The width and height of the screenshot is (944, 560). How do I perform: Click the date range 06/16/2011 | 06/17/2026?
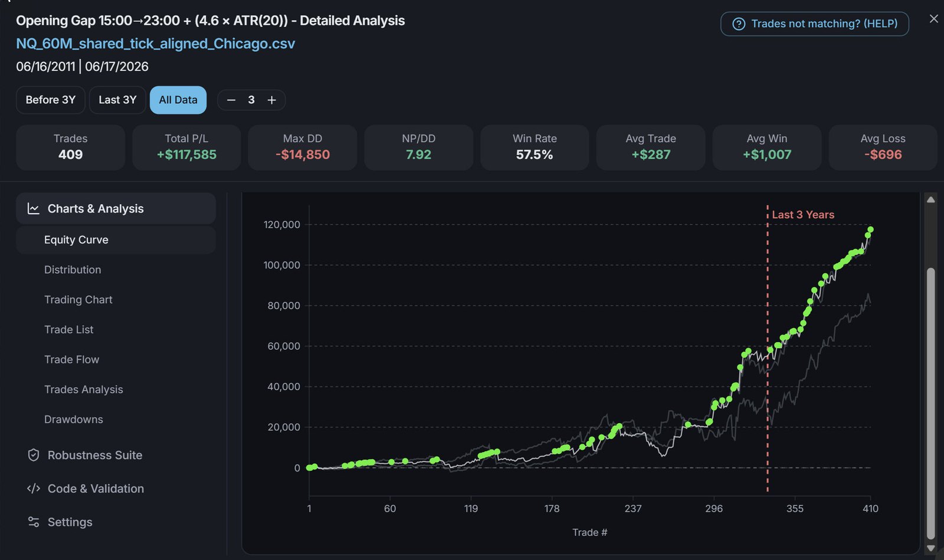click(x=82, y=67)
